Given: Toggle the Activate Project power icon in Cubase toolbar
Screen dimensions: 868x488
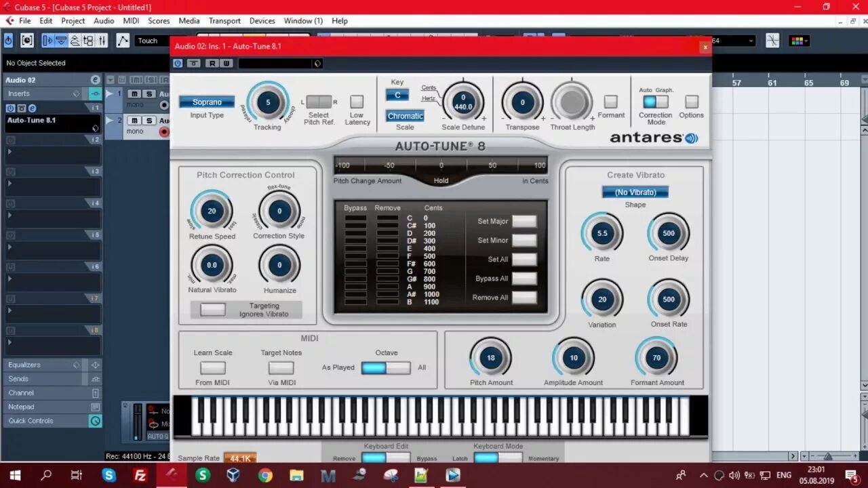Looking at the screenshot, I should click(8, 41).
